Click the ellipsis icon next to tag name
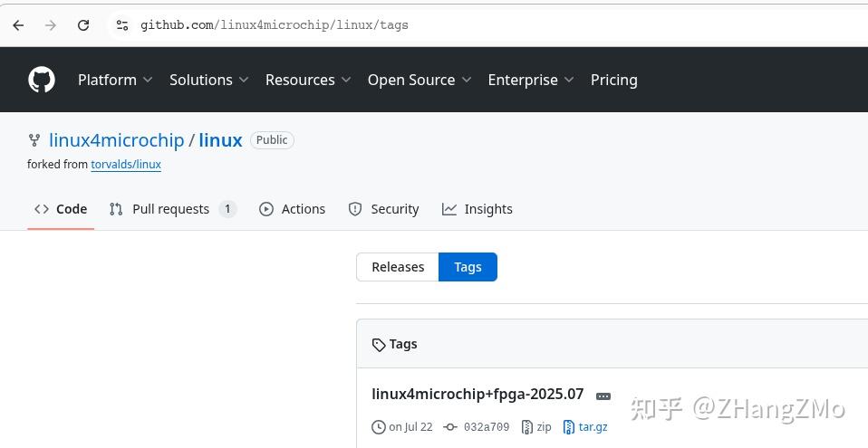This screenshot has height=448, width=868. point(603,396)
